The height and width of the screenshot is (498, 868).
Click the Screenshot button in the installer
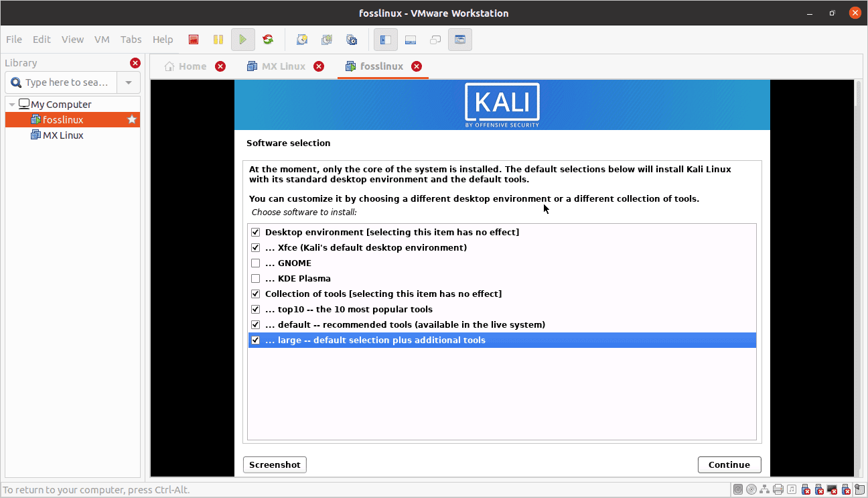pyautogui.click(x=275, y=465)
